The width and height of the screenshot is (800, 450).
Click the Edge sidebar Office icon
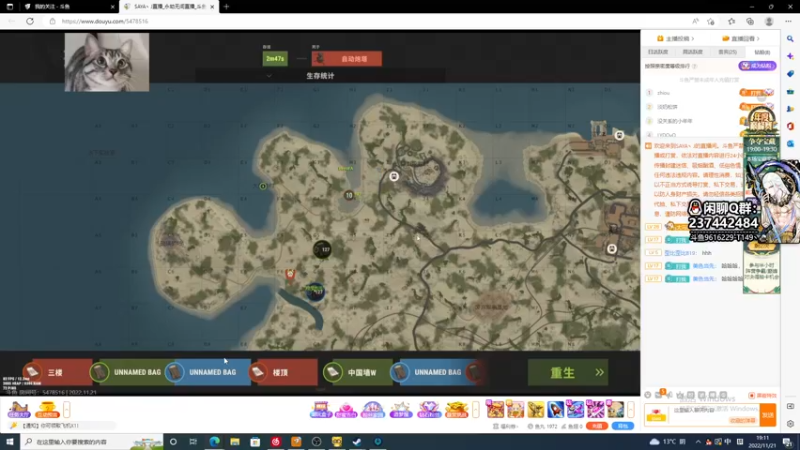790,126
